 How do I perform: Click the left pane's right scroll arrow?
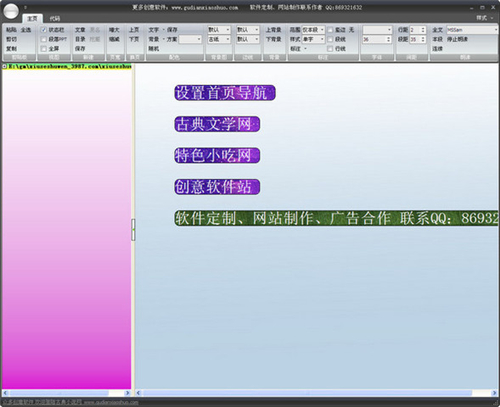point(127,393)
